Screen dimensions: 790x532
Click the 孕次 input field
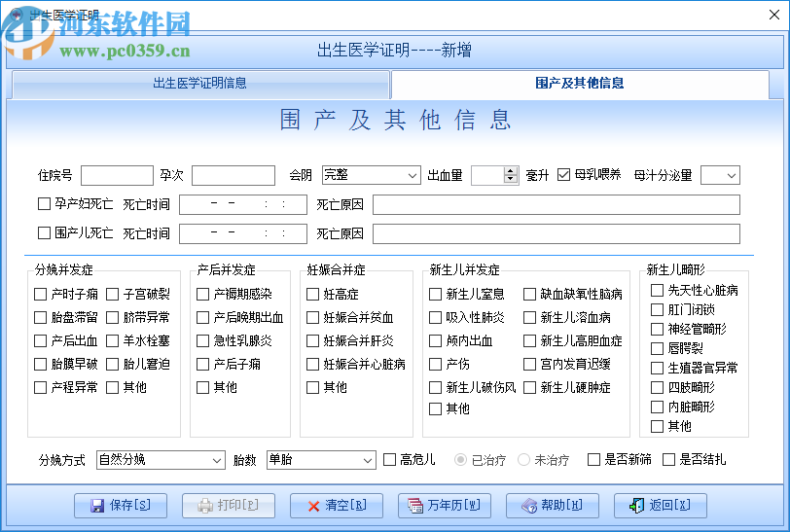(233, 176)
